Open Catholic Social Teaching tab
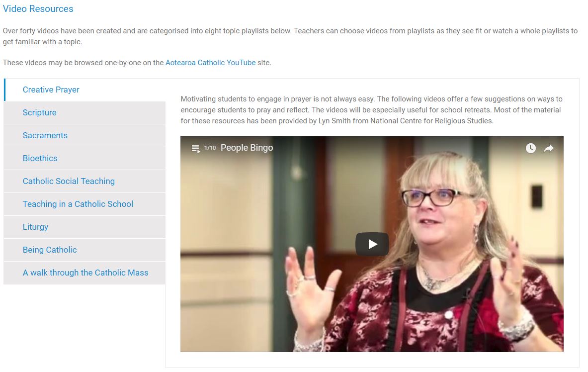The height and width of the screenshot is (372, 588). tap(85, 182)
